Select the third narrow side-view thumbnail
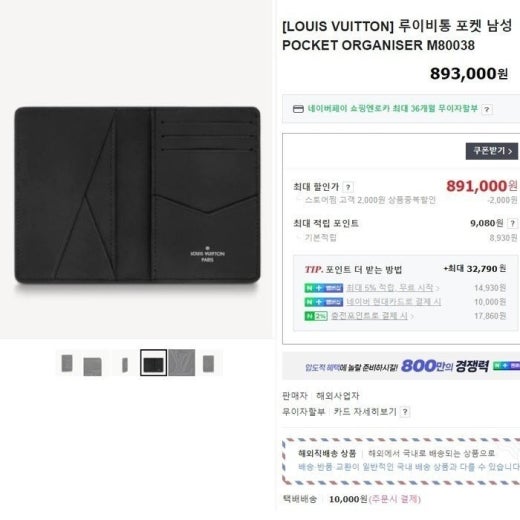This screenshot has height=520, width=520. [125, 365]
